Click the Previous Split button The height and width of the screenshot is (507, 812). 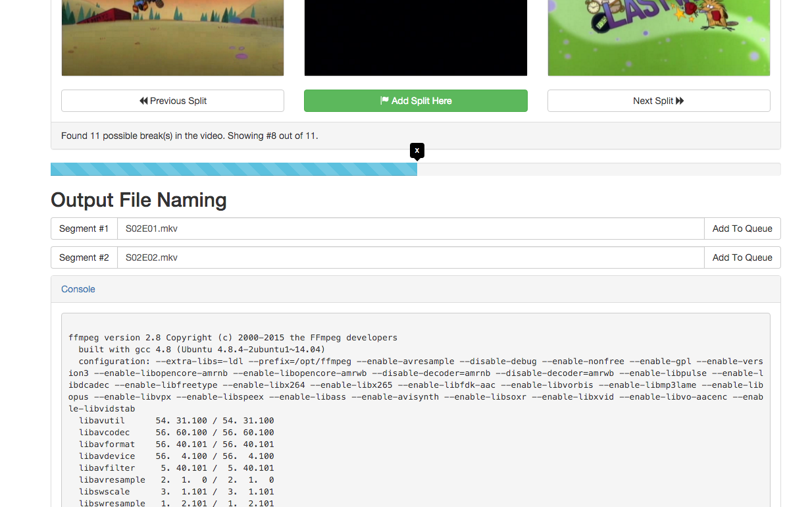point(172,100)
